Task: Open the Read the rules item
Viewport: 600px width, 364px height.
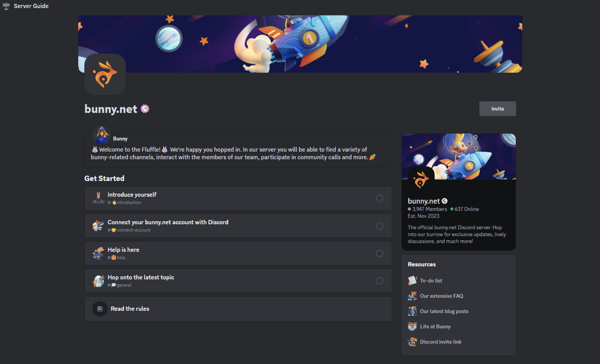Action: click(238, 309)
